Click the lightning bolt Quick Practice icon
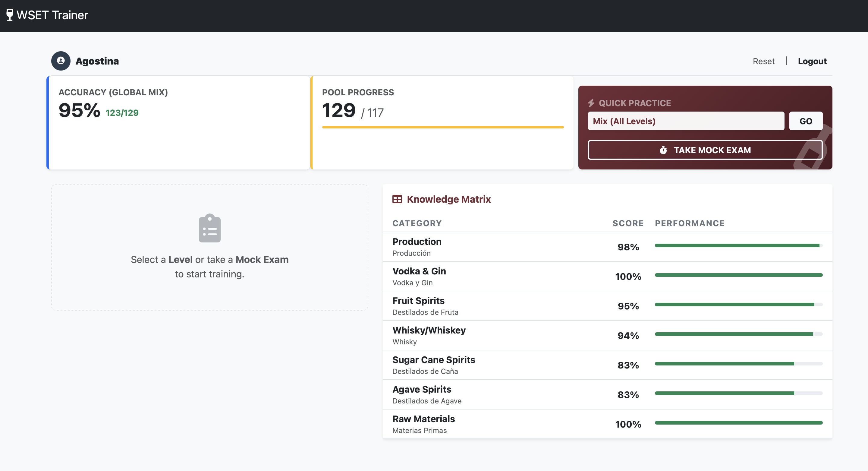Screen dimensions: 868x471 (591, 103)
